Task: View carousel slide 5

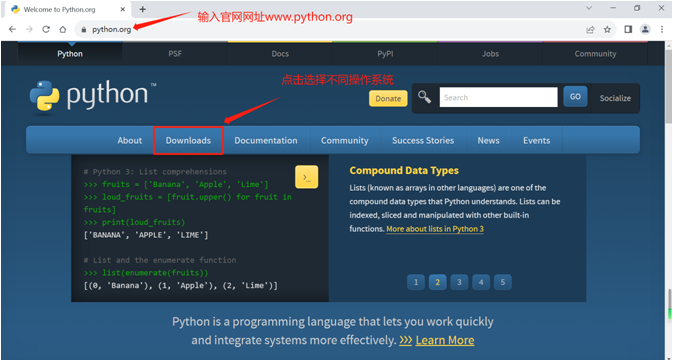Action: pyautogui.click(x=503, y=282)
